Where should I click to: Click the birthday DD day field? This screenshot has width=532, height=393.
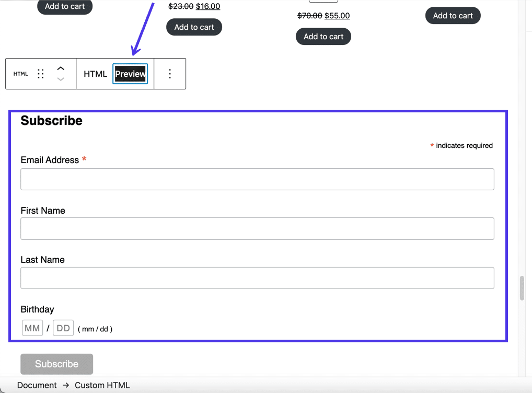tap(63, 328)
